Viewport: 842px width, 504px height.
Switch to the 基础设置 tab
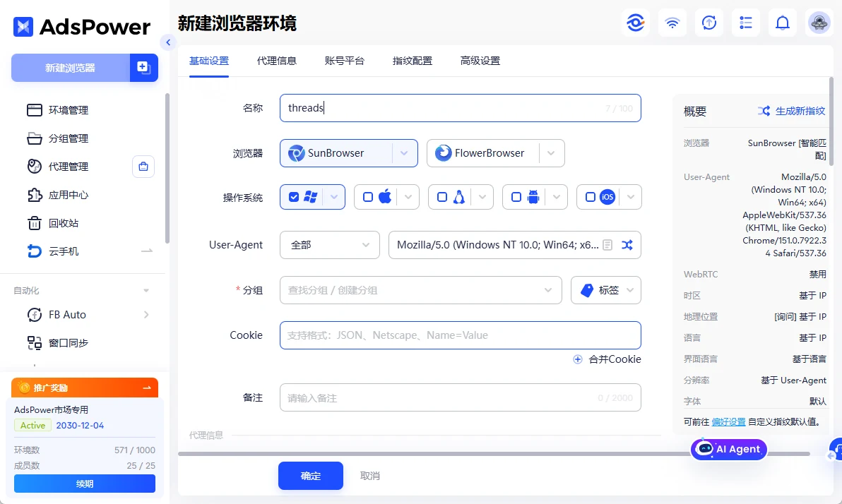209,61
